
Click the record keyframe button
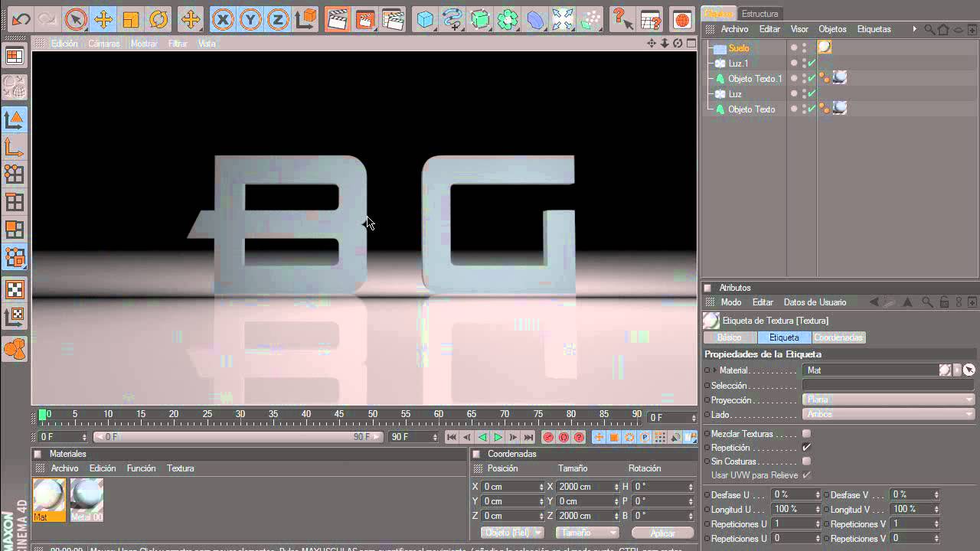[548, 438]
